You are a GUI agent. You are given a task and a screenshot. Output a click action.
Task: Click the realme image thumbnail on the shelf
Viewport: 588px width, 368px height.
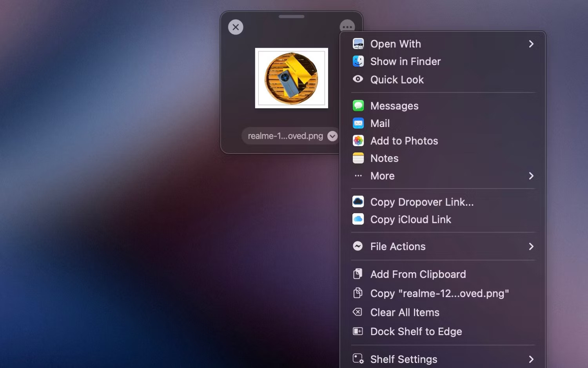[x=291, y=78]
